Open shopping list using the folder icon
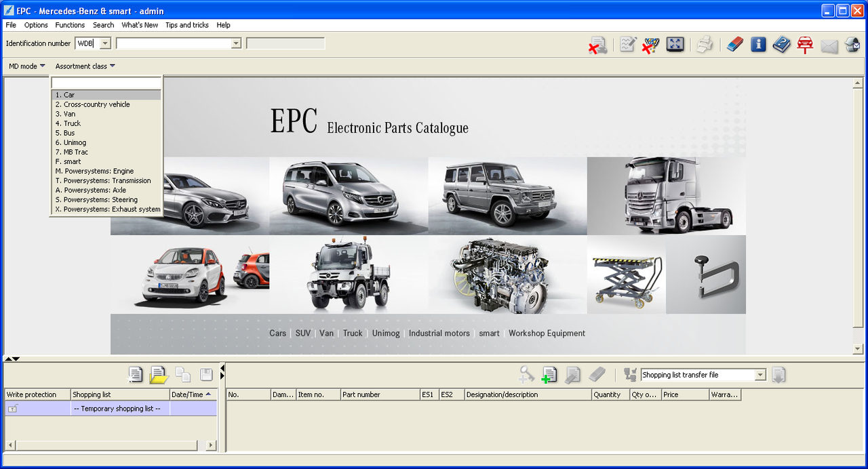 point(159,374)
